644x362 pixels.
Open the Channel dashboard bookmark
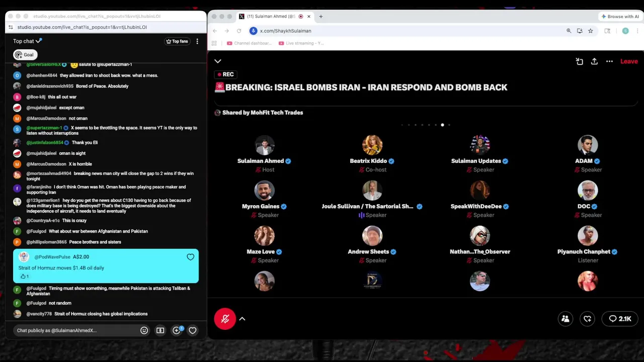[249, 43]
